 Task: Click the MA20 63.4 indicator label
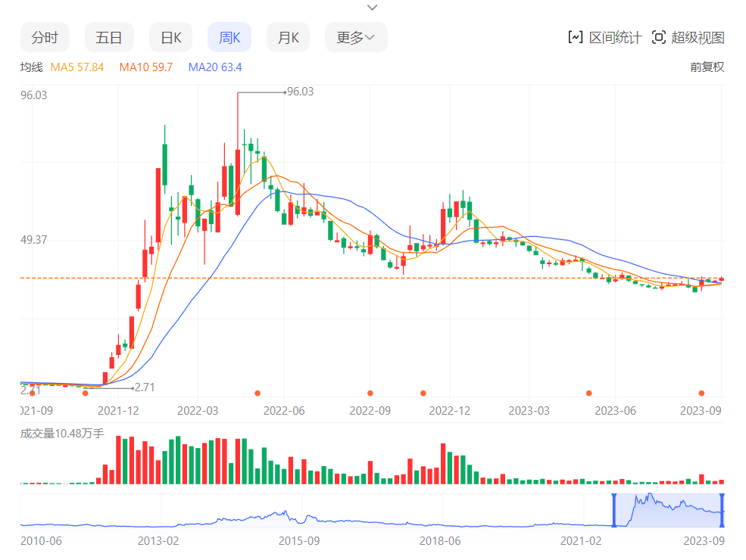215,67
